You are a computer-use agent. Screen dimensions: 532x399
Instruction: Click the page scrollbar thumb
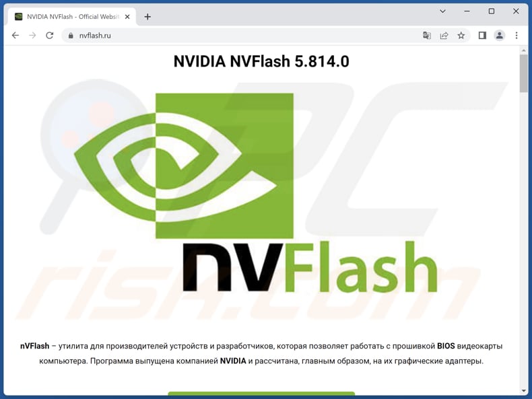523,73
